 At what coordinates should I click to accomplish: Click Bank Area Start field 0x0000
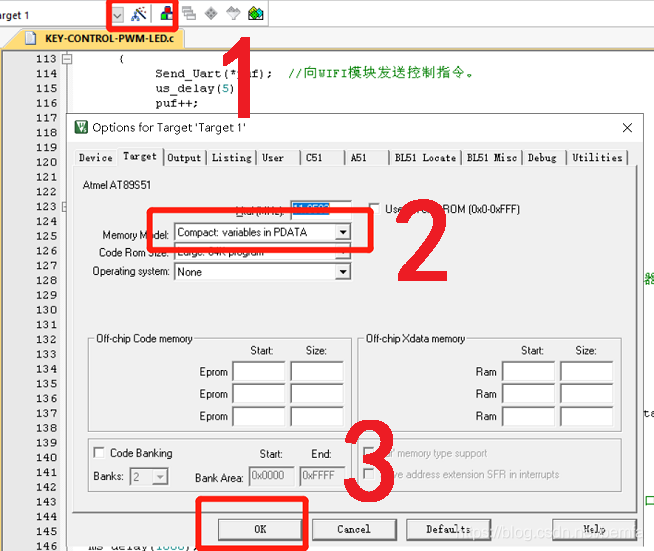point(272,476)
